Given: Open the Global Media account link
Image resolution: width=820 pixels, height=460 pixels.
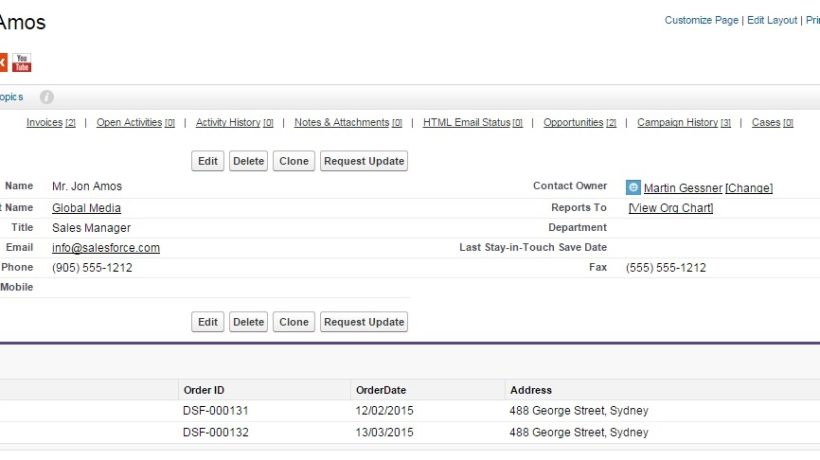Looking at the screenshot, I should [x=86, y=208].
